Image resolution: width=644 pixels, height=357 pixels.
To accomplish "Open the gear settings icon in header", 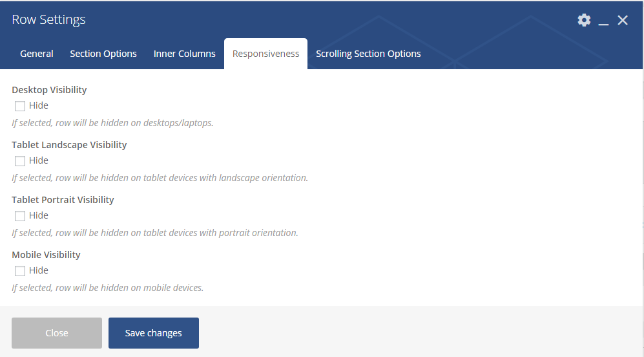I will [x=584, y=20].
